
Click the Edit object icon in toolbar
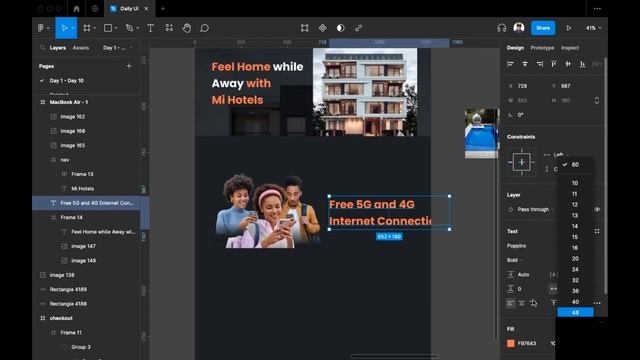pyautogui.click(x=304, y=28)
